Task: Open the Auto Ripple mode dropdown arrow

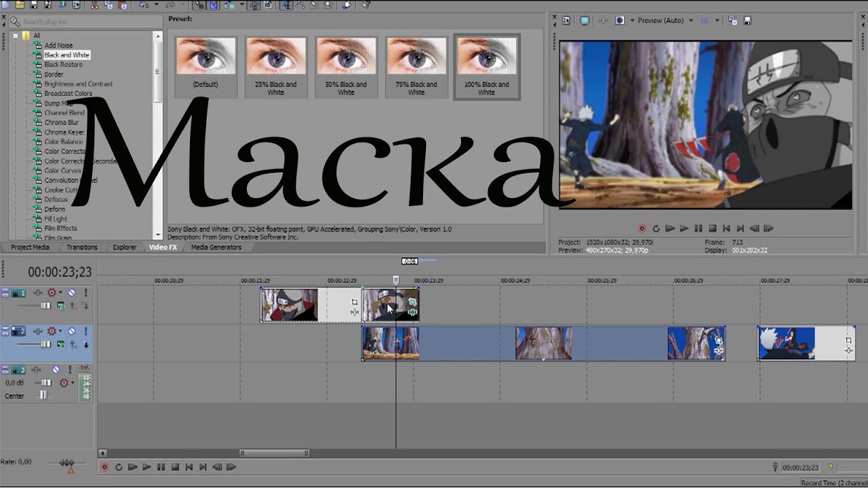Action: pos(241,5)
